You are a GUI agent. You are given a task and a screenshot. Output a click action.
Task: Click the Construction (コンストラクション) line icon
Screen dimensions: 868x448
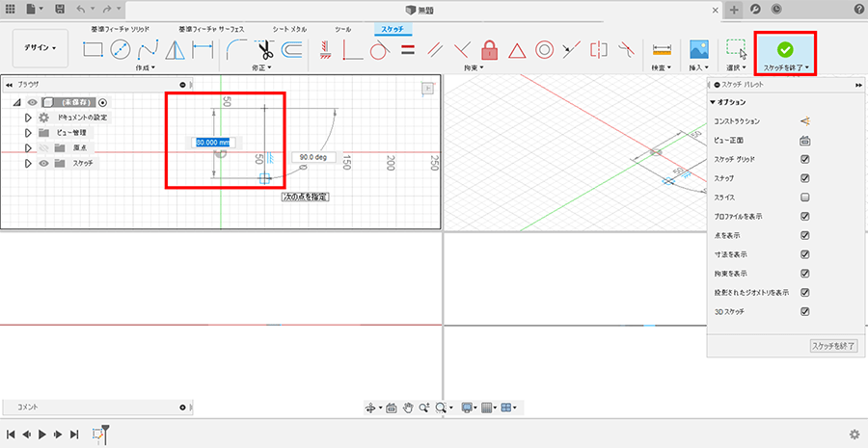pyautogui.click(x=804, y=121)
